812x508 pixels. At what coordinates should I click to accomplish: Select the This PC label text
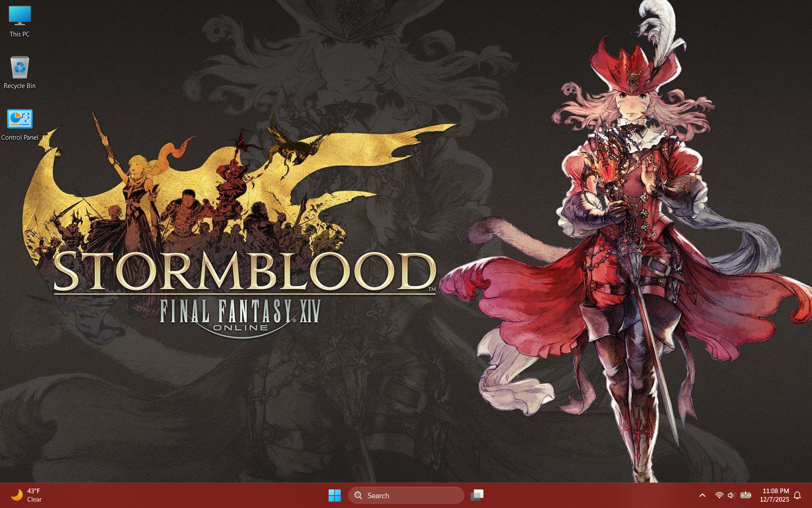click(19, 34)
